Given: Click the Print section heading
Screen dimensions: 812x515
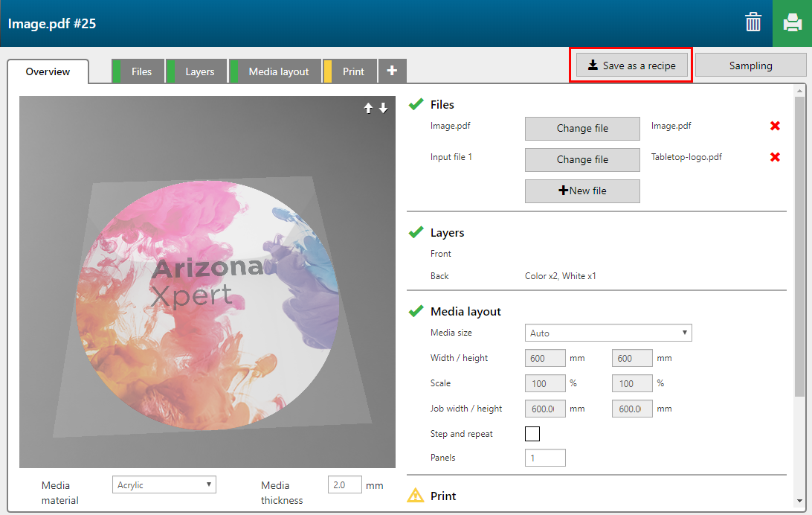Looking at the screenshot, I should point(443,496).
